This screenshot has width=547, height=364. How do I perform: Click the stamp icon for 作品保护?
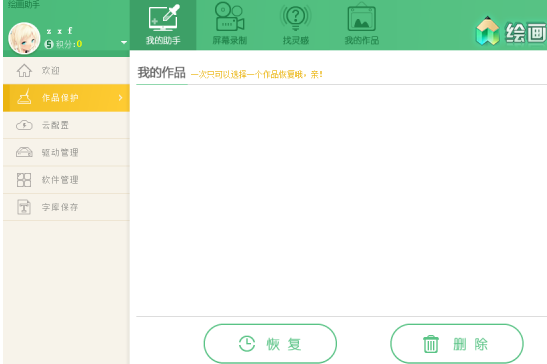click(24, 97)
